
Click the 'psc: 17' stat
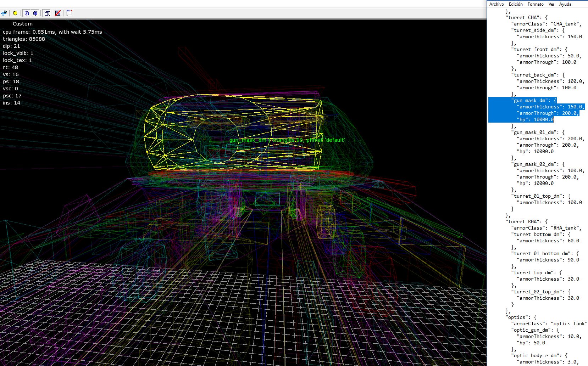pos(12,96)
